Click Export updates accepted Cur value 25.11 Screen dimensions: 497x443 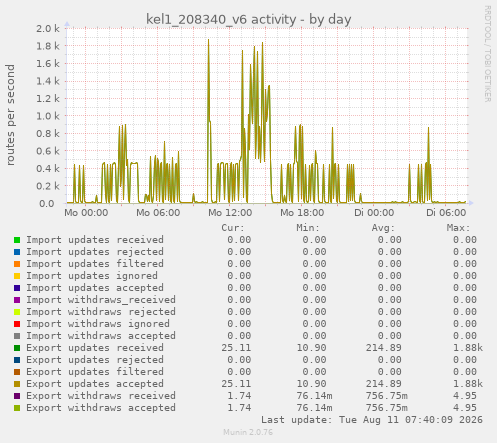pyautogui.click(x=236, y=384)
